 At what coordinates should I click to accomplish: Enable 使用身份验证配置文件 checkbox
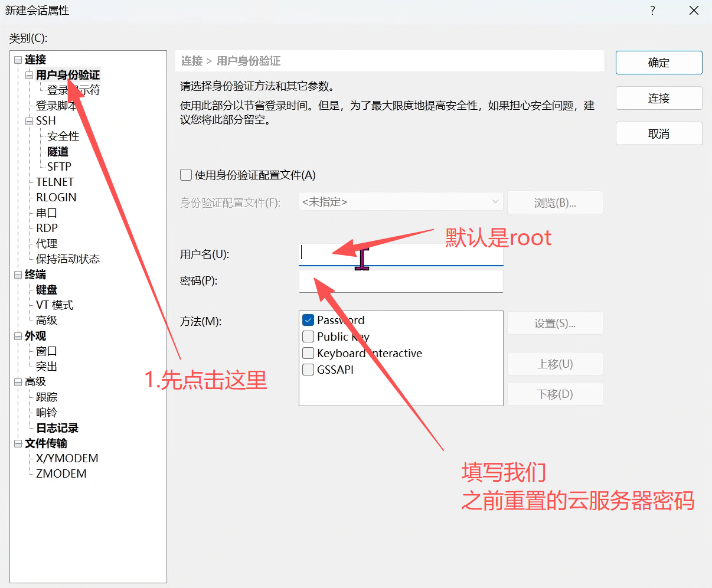pos(186,175)
